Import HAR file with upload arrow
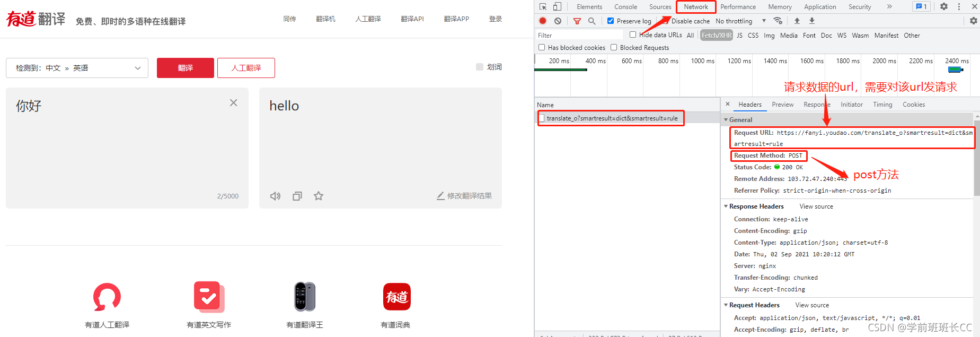Screen dimensions: 980x337 coord(797,21)
